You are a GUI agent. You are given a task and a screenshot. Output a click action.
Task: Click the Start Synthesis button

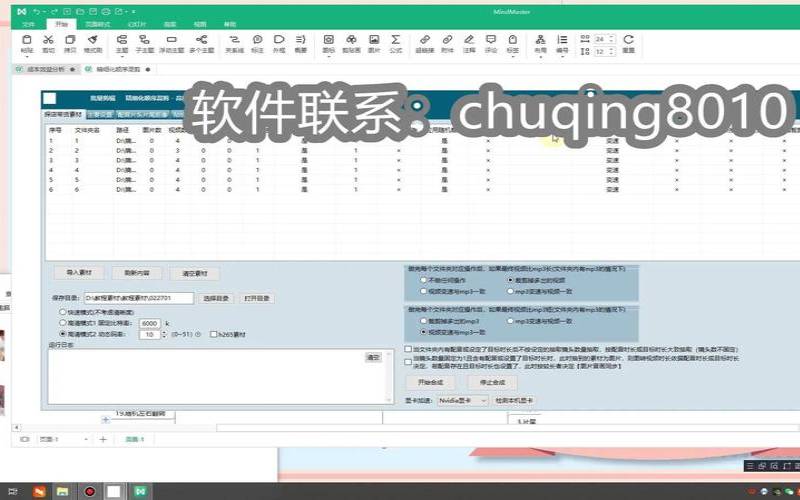[430, 382]
